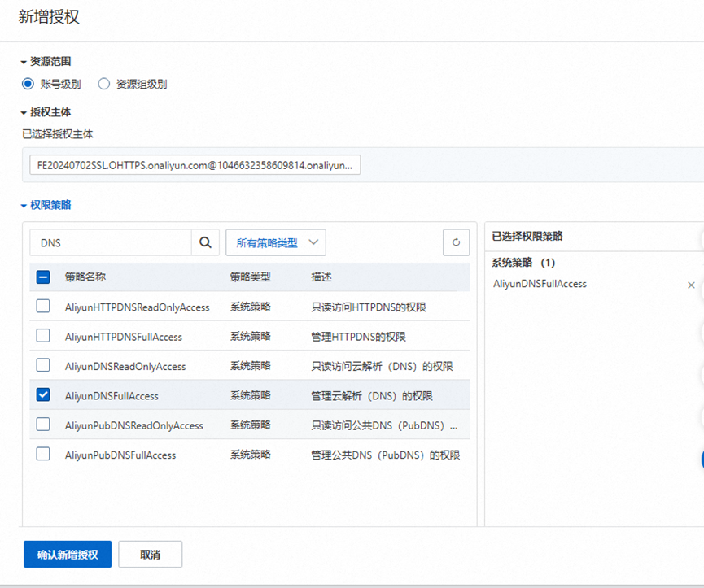
Task: Click the 已选择权限策略 panel title
Action: tap(527, 237)
